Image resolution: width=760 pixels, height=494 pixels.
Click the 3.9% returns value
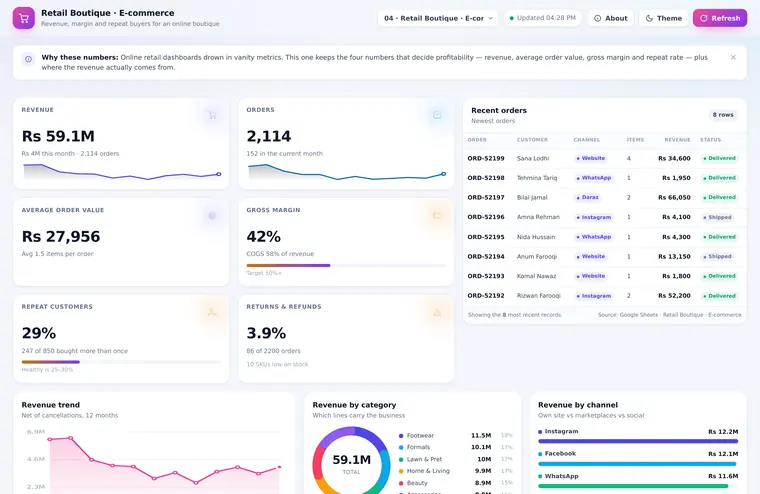point(266,333)
